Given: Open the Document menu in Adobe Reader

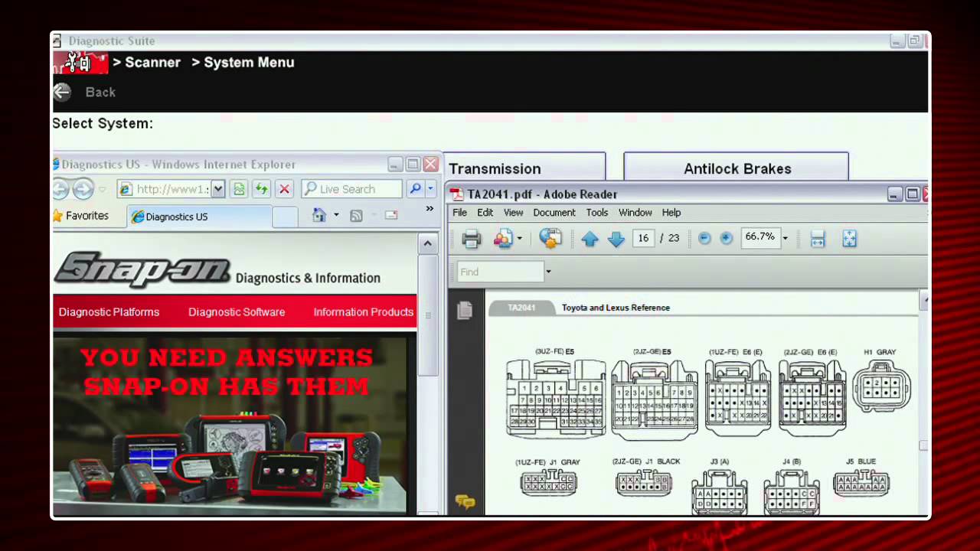Looking at the screenshot, I should coord(554,213).
